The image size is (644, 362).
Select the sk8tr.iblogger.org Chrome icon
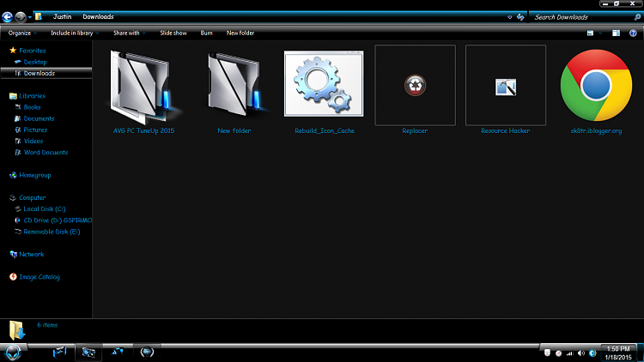(596, 86)
